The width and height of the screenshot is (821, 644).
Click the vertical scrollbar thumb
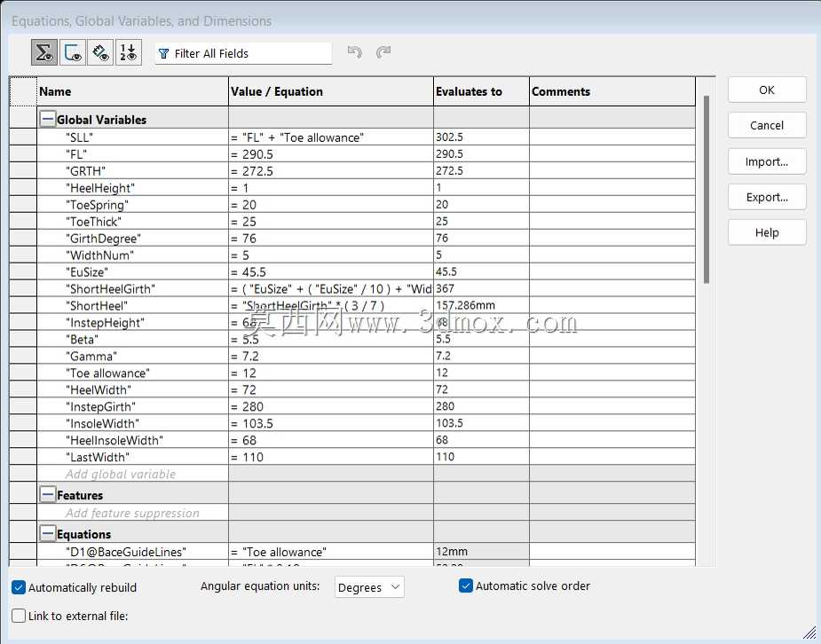(707, 189)
